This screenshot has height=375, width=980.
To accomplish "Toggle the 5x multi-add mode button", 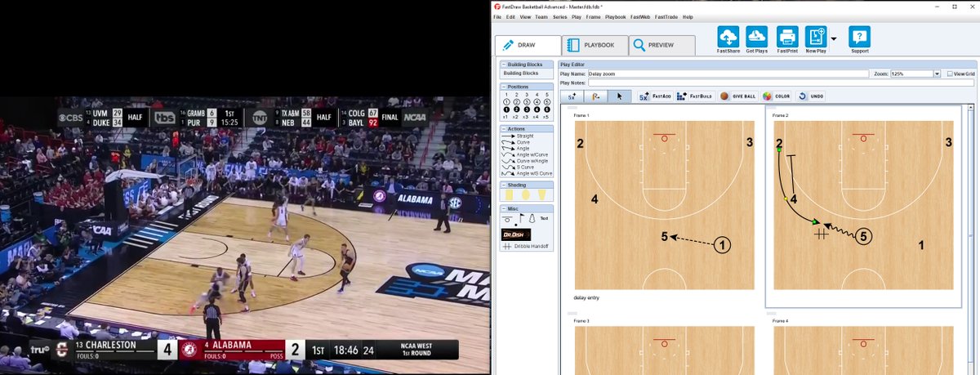I will coord(572,96).
